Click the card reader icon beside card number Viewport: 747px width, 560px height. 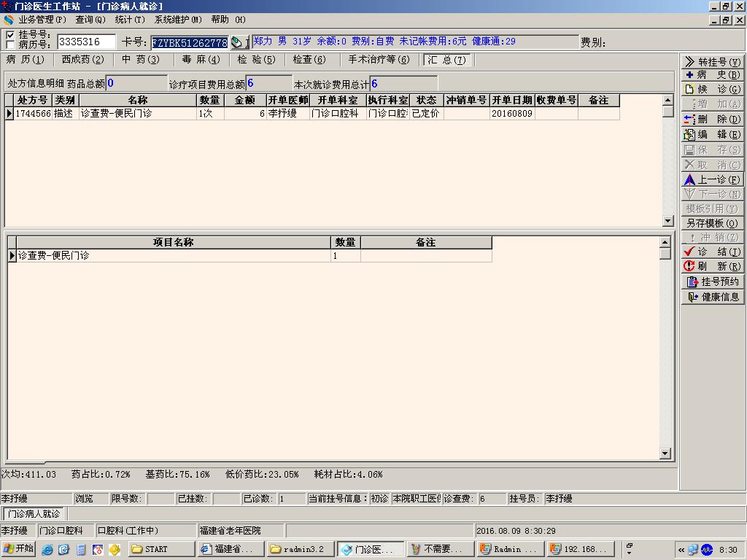(x=237, y=42)
